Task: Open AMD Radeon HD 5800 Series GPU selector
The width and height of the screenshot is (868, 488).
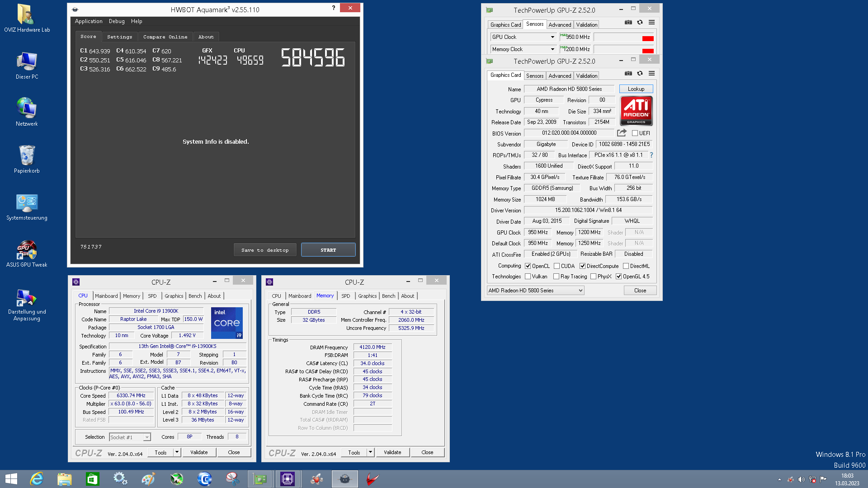Action: coord(535,291)
